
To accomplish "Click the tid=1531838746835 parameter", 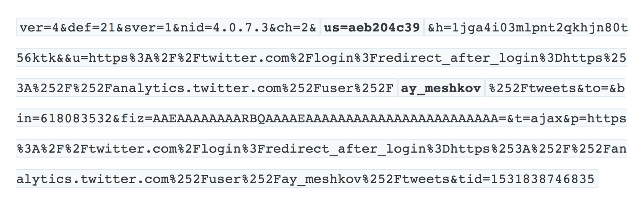I will pyautogui.click(x=526, y=179).
